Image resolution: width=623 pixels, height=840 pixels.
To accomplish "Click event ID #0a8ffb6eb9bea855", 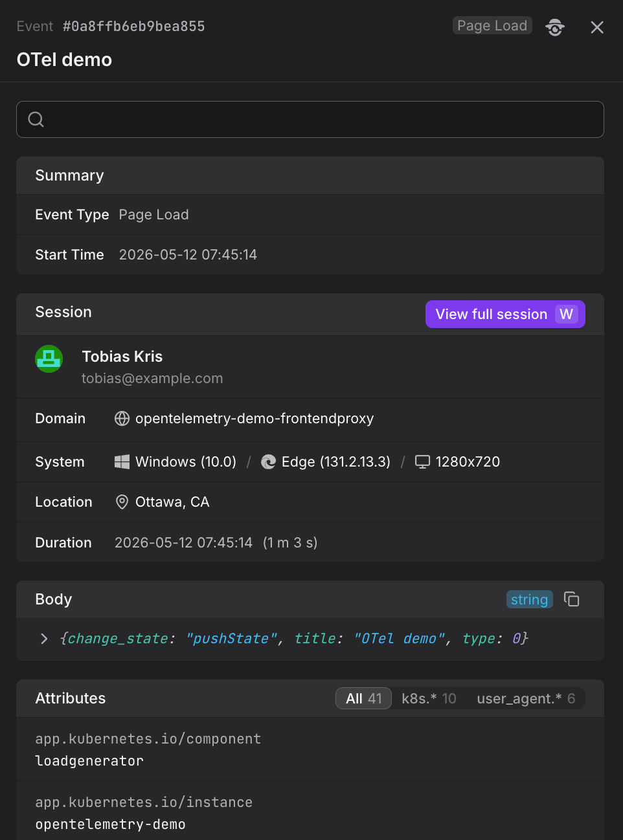I will [134, 27].
